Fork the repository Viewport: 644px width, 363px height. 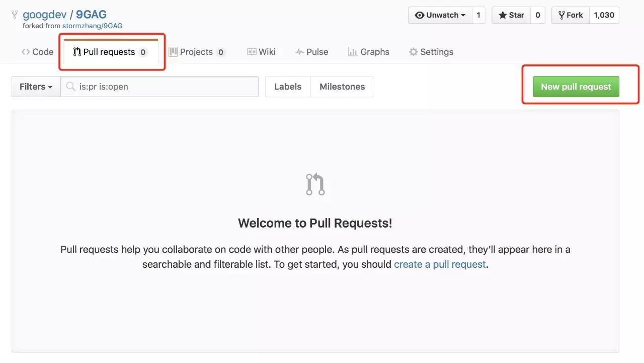[x=571, y=15]
